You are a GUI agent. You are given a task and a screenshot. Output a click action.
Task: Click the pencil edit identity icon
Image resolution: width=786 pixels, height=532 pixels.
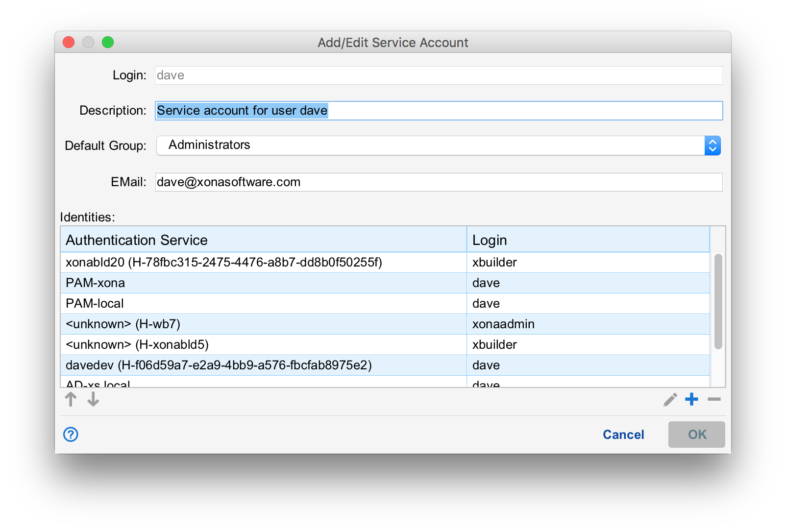[670, 400]
